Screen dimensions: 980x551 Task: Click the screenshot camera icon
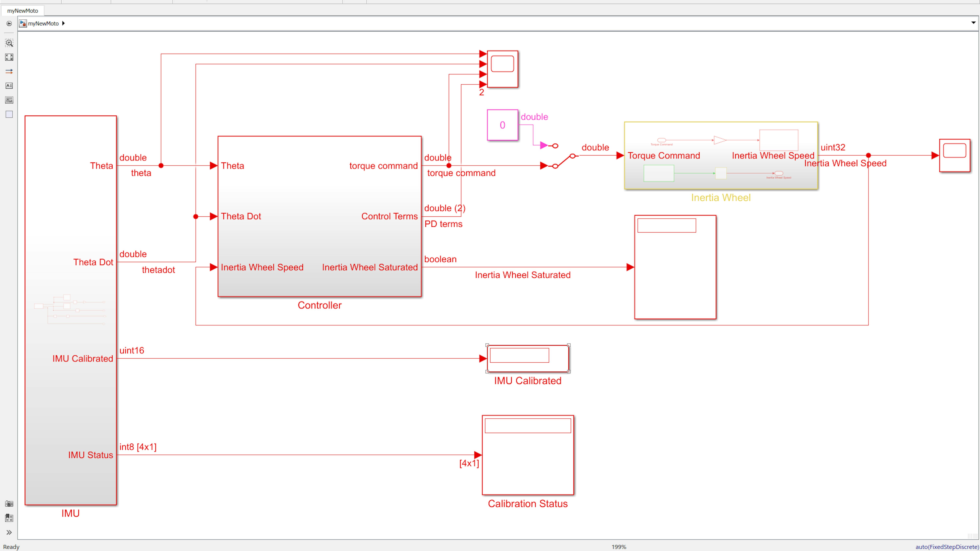pos(9,504)
